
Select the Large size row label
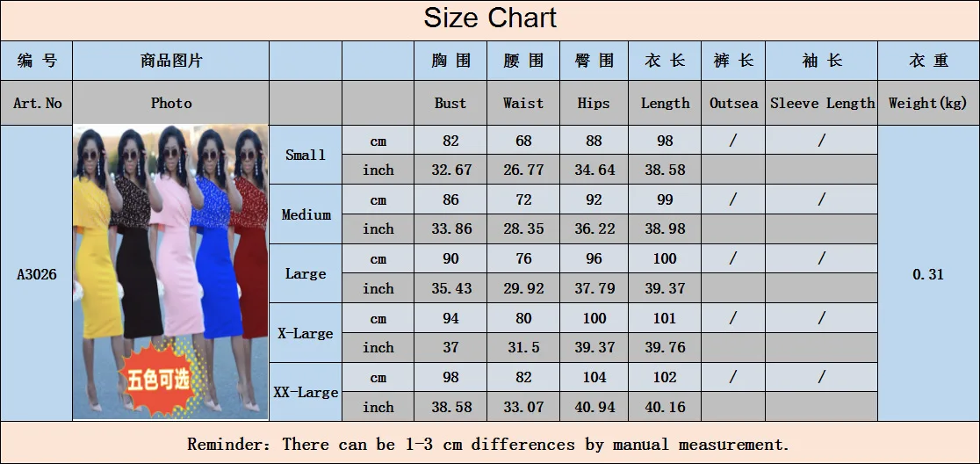(306, 273)
